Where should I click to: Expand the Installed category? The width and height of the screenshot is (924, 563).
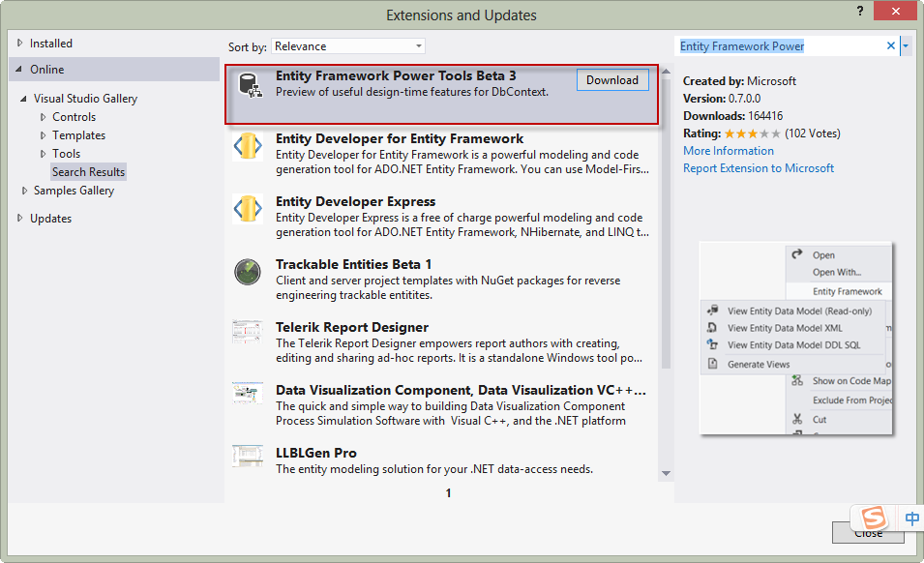[x=20, y=43]
